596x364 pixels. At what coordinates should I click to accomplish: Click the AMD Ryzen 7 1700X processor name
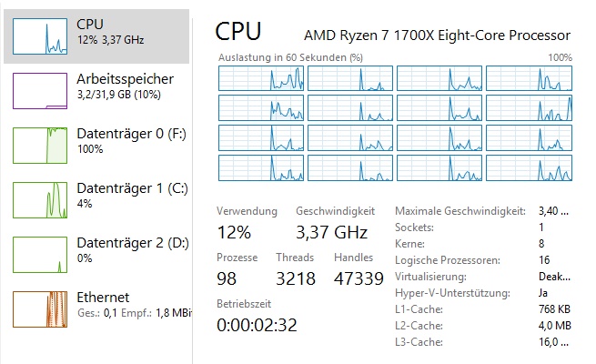point(436,35)
